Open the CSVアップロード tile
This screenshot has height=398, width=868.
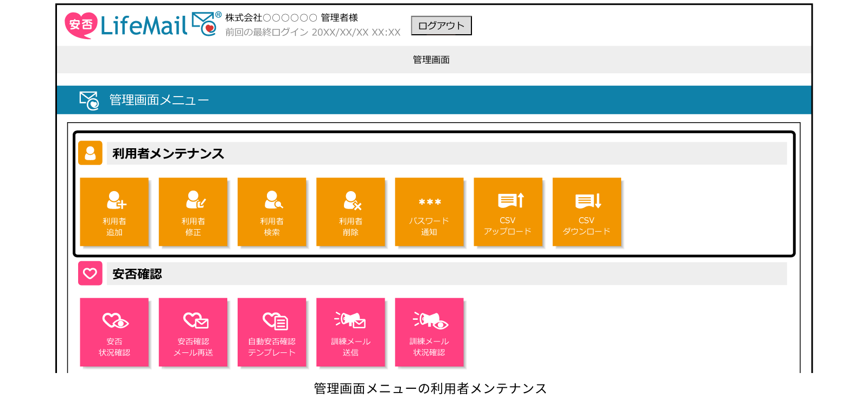coord(508,212)
